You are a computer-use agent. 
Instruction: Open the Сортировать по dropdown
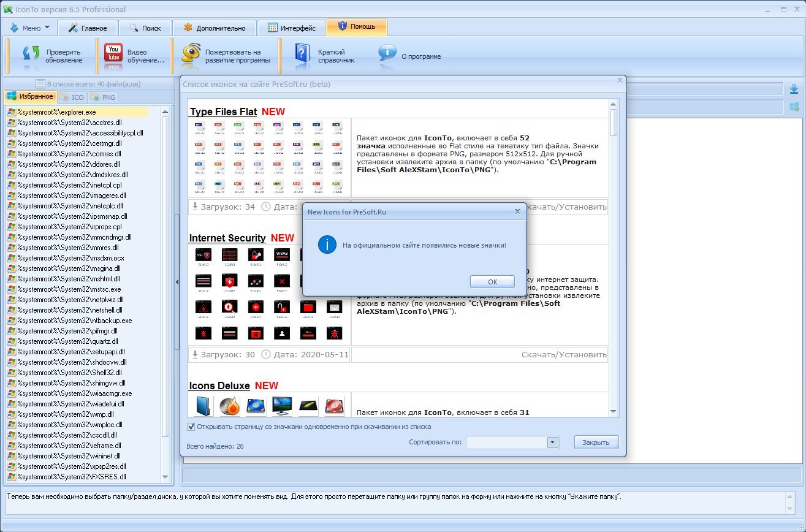click(552, 442)
